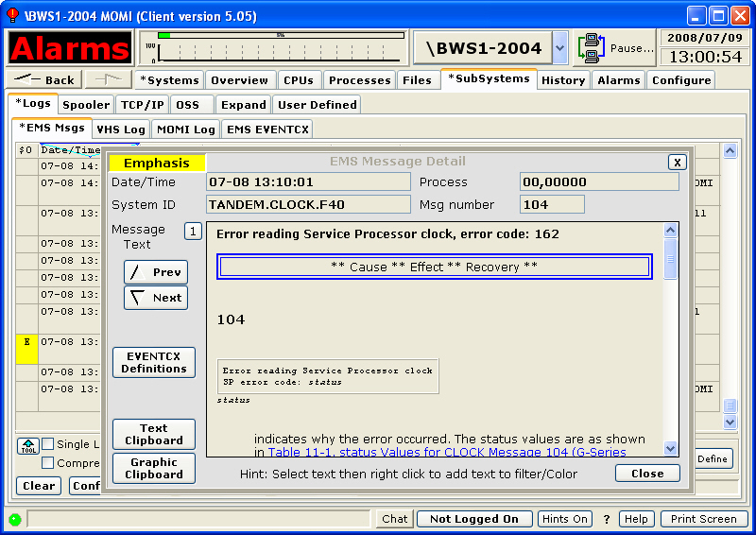756x535 pixels.
Task: Go to previous message with Prev
Action: (x=156, y=272)
